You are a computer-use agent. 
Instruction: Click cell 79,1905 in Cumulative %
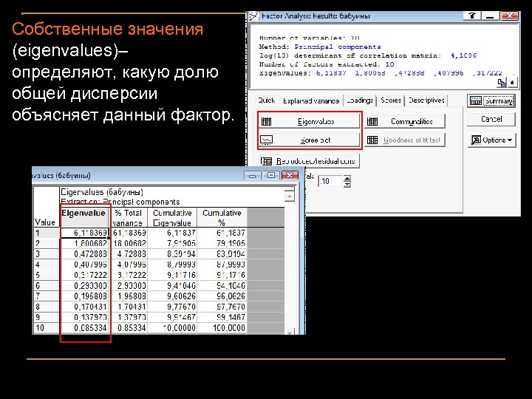(x=222, y=243)
